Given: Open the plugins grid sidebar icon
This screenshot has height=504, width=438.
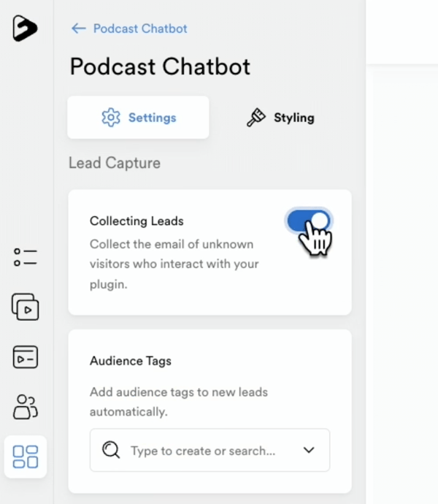Looking at the screenshot, I should coord(25,457).
